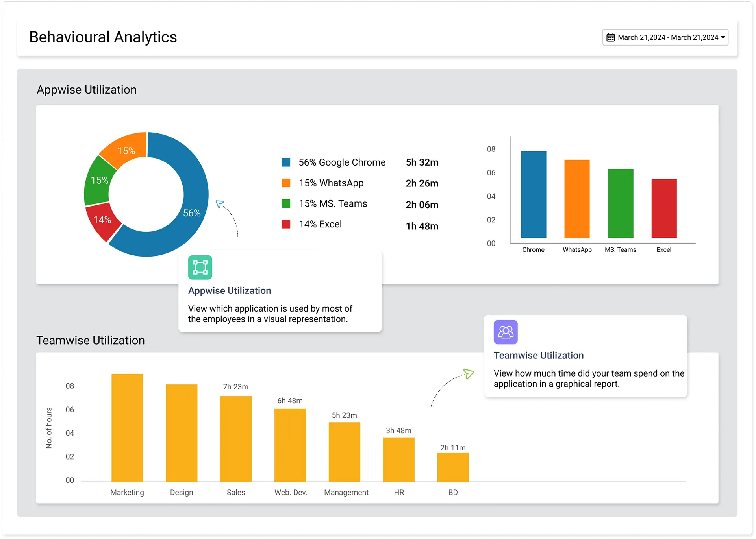756x539 pixels.
Task: Click the Management team bar
Action: coord(345,452)
